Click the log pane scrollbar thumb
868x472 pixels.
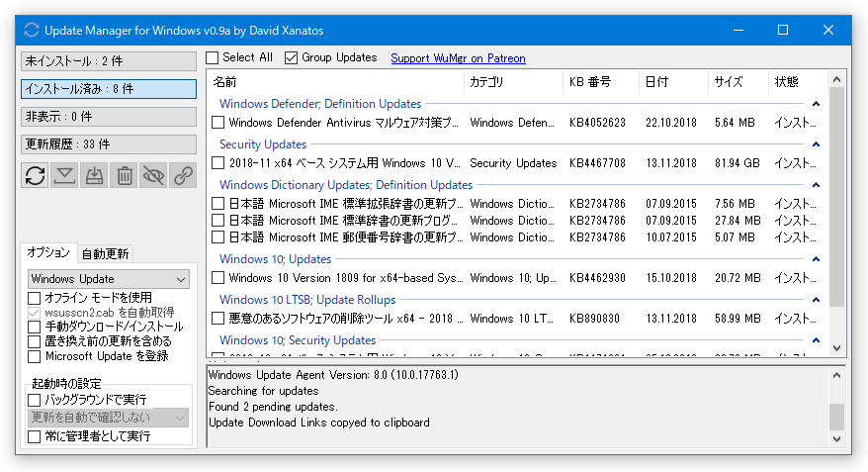(836, 417)
